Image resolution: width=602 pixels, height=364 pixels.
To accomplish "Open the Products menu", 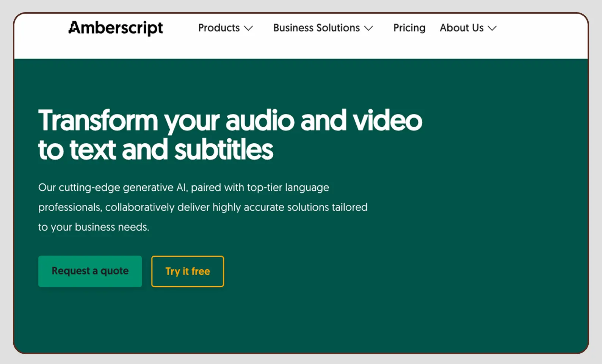I will point(219,28).
